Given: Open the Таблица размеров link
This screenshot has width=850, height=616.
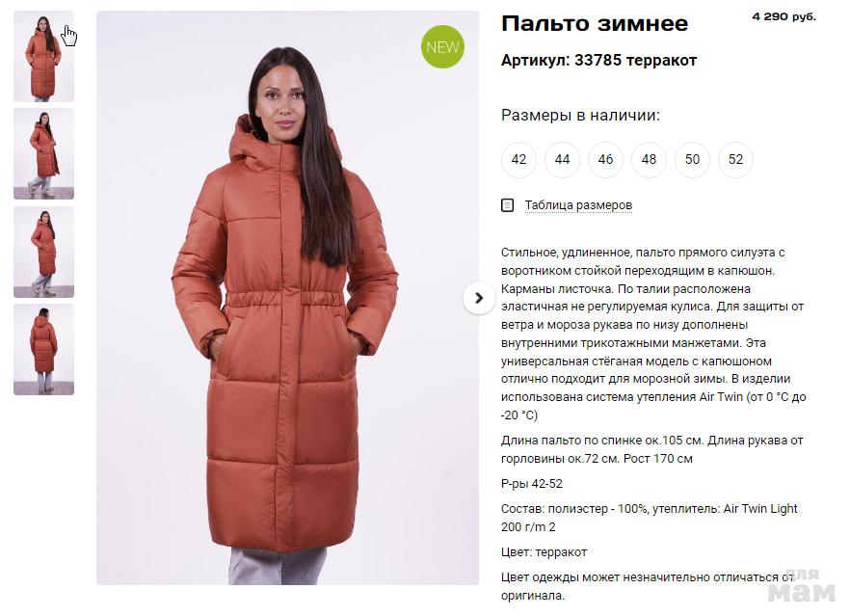Looking at the screenshot, I should point(578,205).
